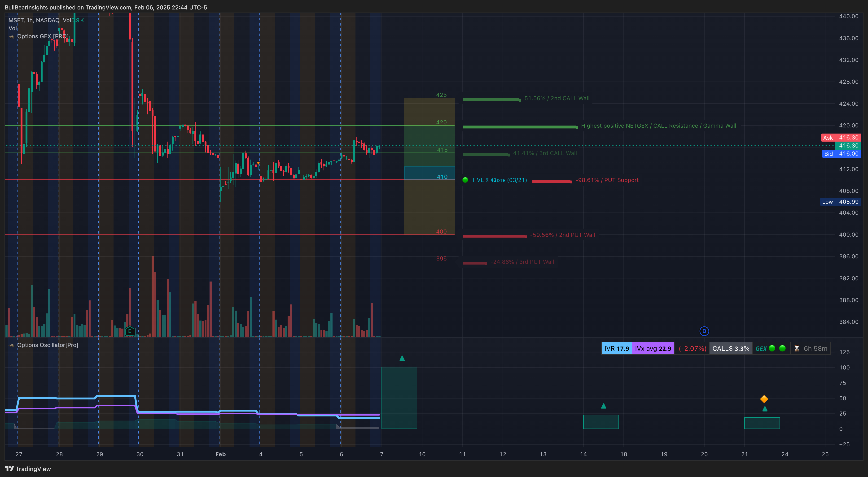Click the -98.61% / PUT Support label
868x477 pixels.
(607, 180)
